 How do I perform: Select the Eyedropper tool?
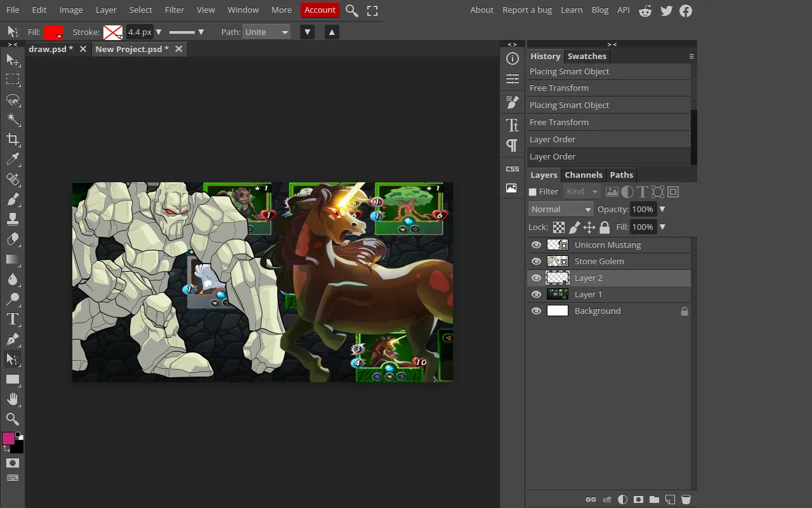(x=13, y=159)
